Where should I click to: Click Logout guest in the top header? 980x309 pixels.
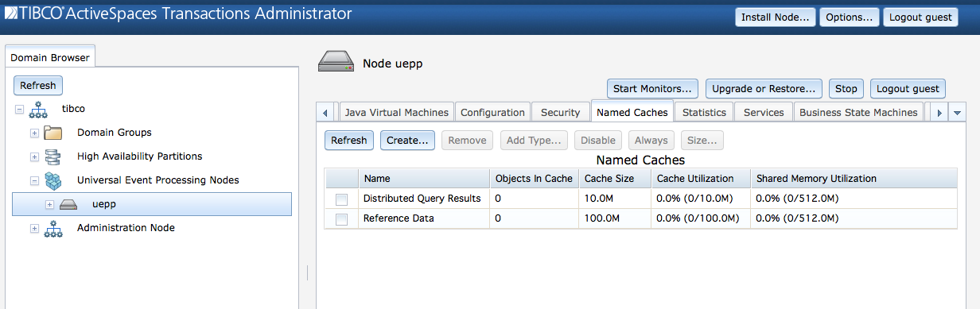pos(920,17)
